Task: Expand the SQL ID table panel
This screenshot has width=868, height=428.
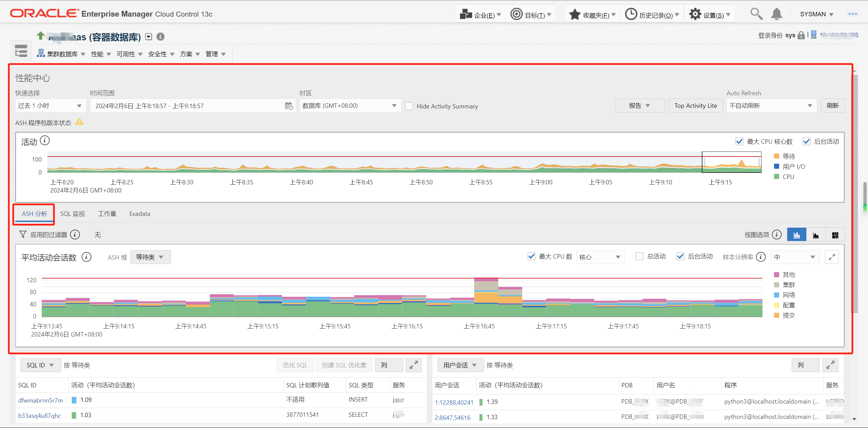Action: (413, 365)
